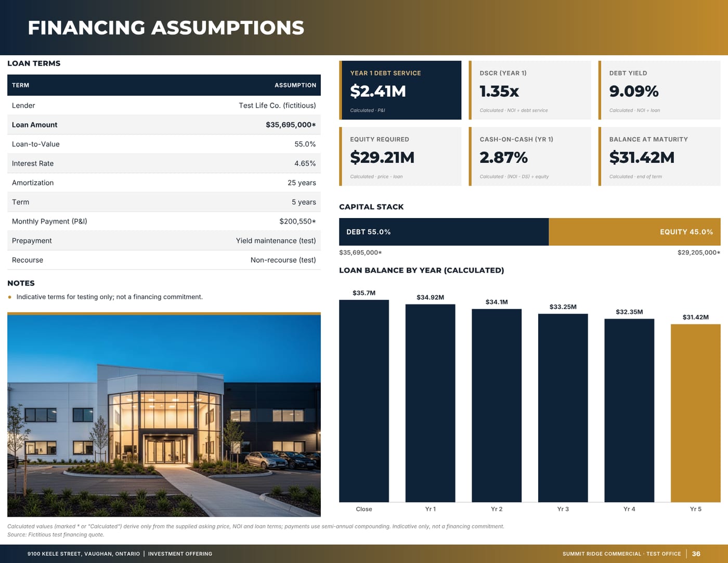Click the Debt 55.0% navy bar segment
This screenshot has height=563, width=728.
click(x=444, y=232)
